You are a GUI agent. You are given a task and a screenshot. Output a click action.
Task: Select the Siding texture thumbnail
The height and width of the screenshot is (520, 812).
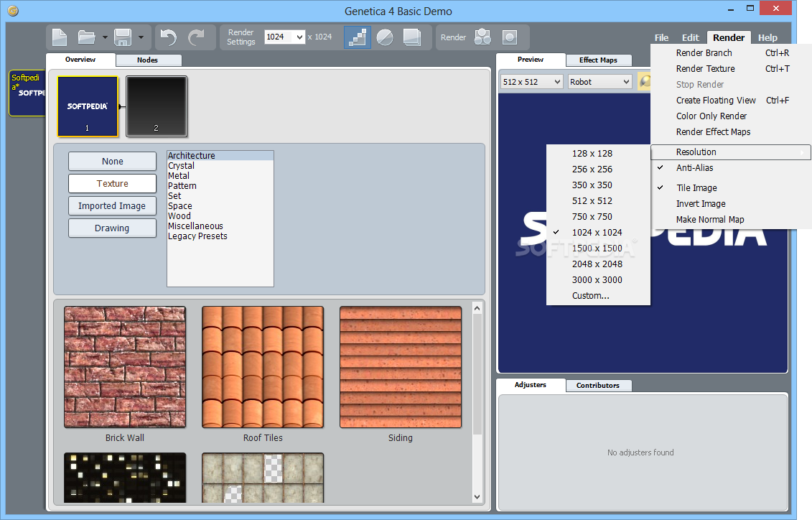point(401,367)
